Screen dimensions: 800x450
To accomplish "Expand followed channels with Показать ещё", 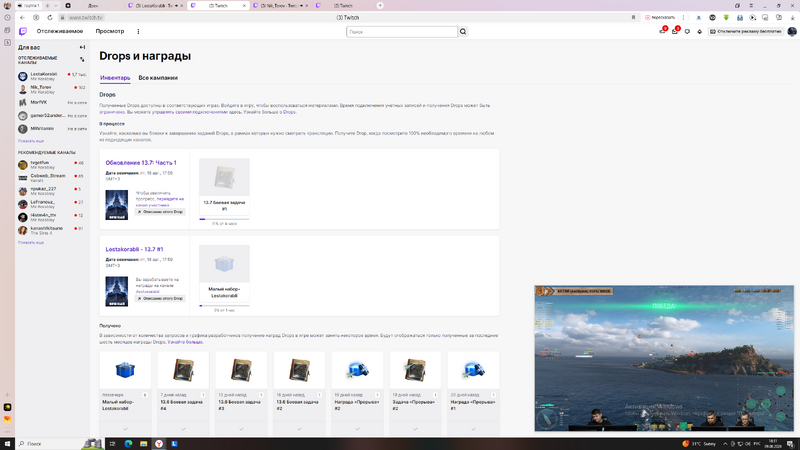I will click(31, 141).
